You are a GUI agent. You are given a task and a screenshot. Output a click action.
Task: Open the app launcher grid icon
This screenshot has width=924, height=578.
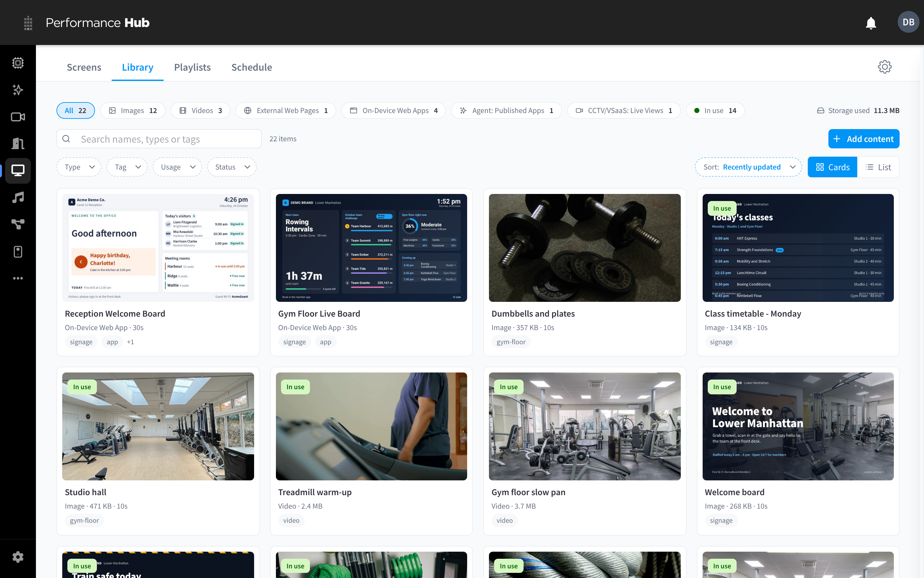28,23
